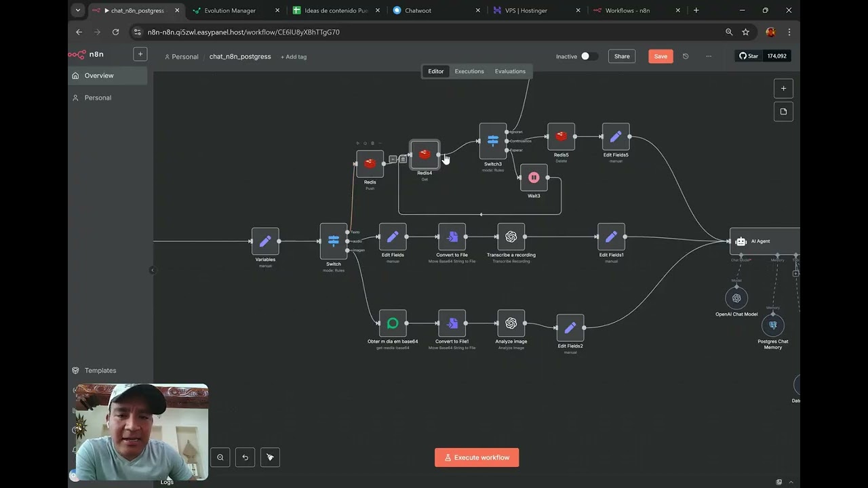Add a sticky note to the canvas

[x=783, y=112]
